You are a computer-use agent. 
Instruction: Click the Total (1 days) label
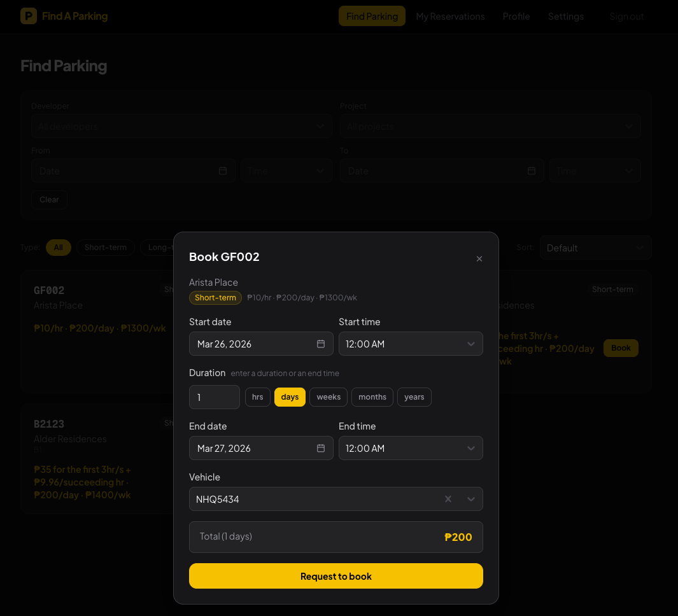[226, 536]
